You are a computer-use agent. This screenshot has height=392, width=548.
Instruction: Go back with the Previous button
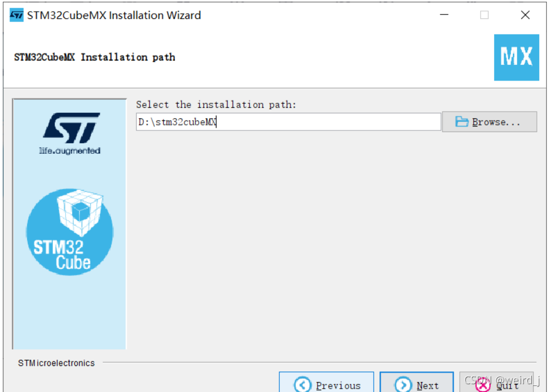tap(326, 382)
